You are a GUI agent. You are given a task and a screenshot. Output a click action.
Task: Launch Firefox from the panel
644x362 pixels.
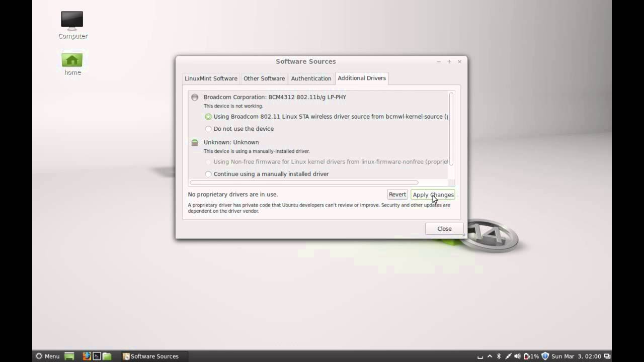coord(87,356)
